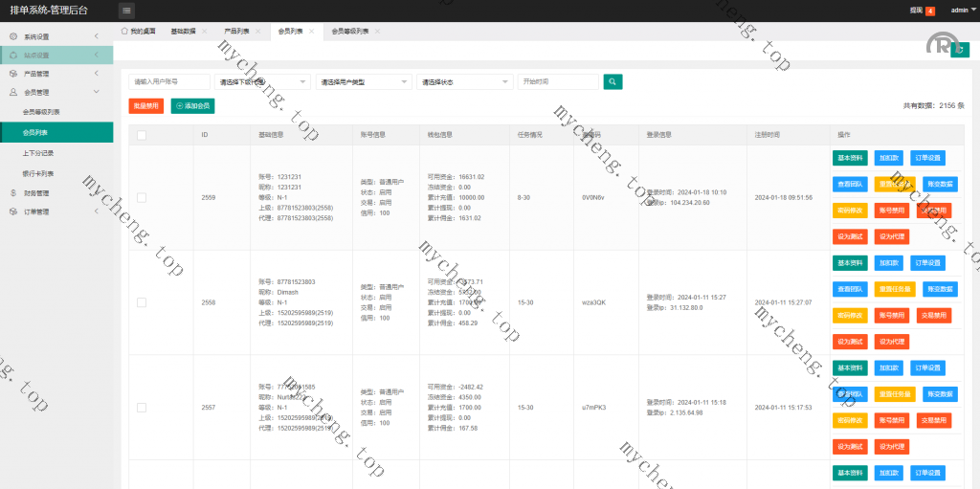This screenshot has height=489, width=980.
Task: Close the 会员等级列表 tab
Action: click(x=377, y=31)
